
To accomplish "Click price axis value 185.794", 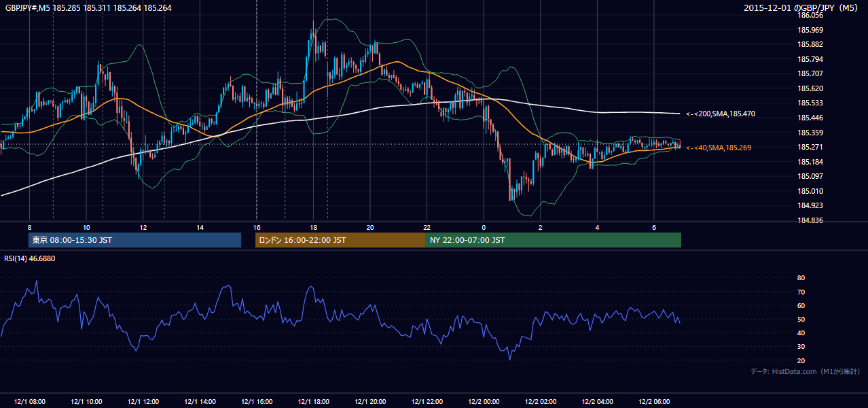I will coord(811,59).
